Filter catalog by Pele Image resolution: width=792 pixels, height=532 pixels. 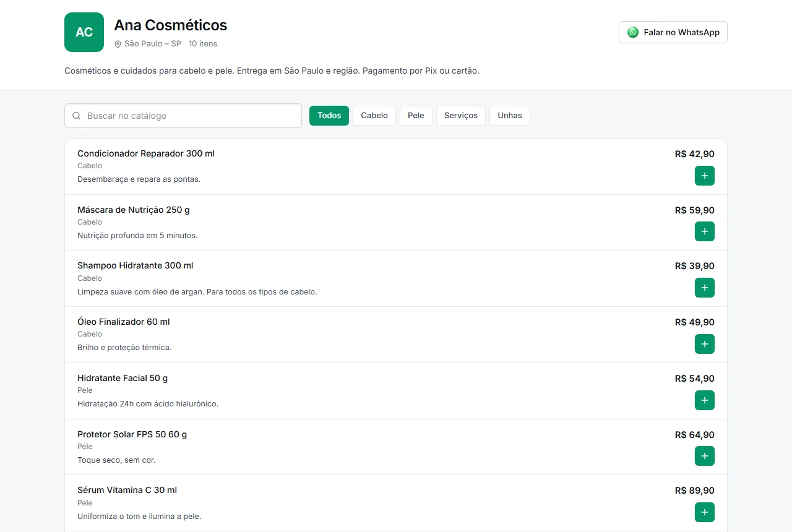[x=416, y=116]
